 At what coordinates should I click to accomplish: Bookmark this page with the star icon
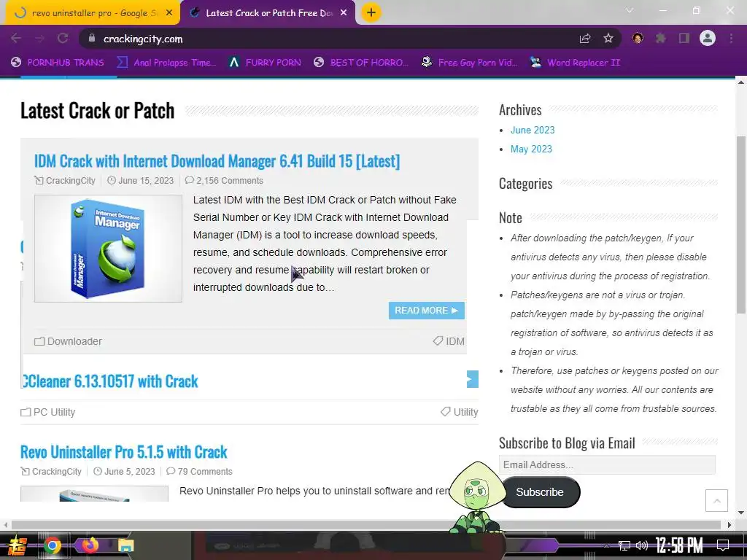[608, 39]
